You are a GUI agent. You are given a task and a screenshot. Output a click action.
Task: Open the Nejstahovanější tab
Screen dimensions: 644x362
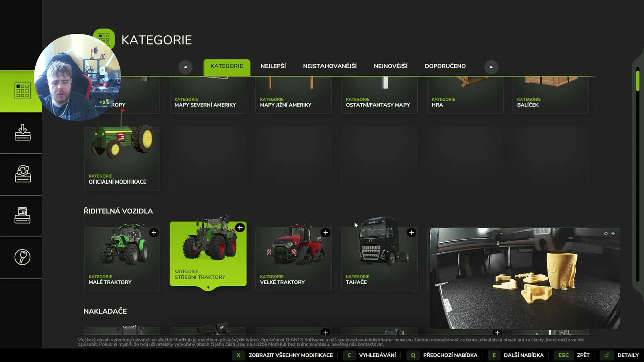(330, 66)
